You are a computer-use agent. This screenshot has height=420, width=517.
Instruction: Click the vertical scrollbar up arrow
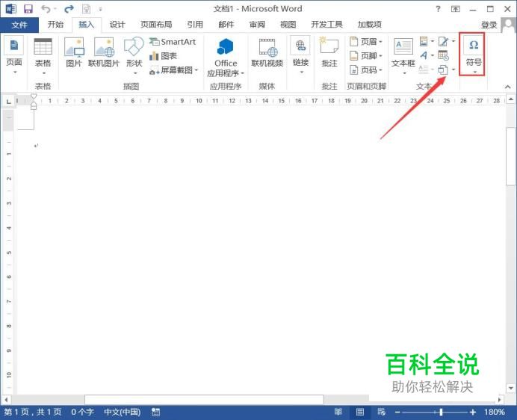pyautogui.click(x=511, y=99)
